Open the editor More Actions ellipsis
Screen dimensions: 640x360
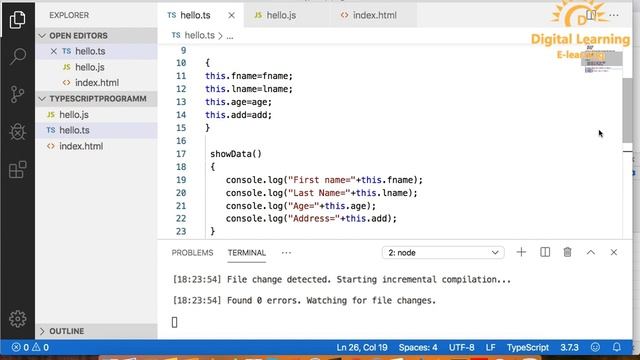pos(614,15)
